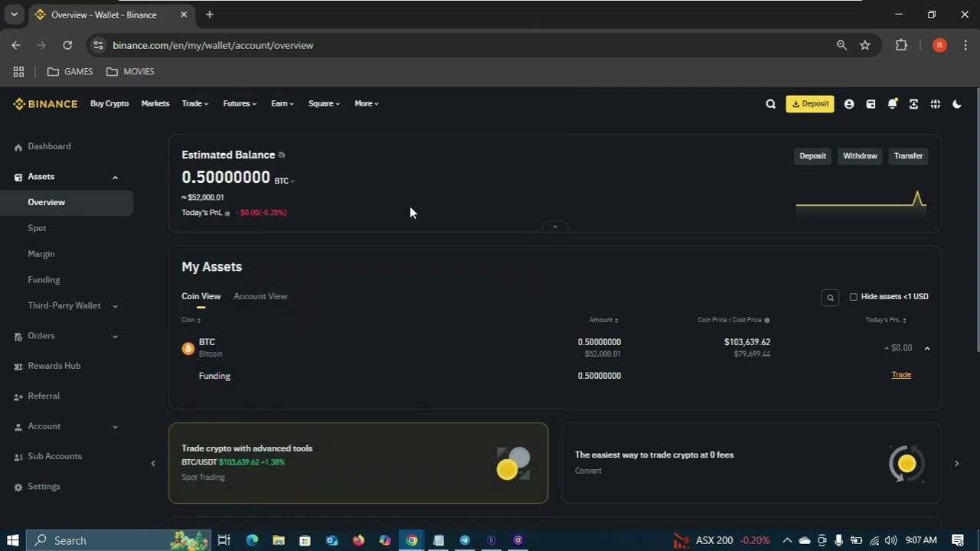Click the Windows Start button
The image size is (980, 551).
12,540
